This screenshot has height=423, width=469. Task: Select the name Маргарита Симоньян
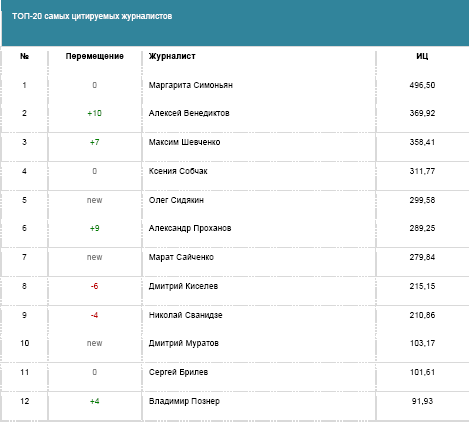click(x=191, y=85)
